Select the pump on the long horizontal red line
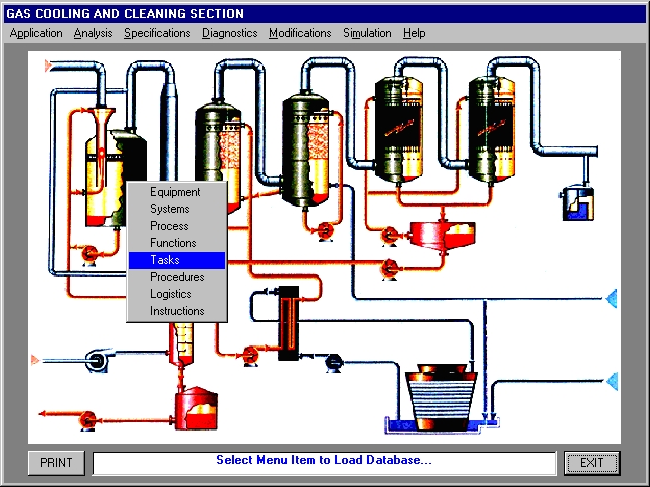Screen dimensions: 650x487 (390, 269)
